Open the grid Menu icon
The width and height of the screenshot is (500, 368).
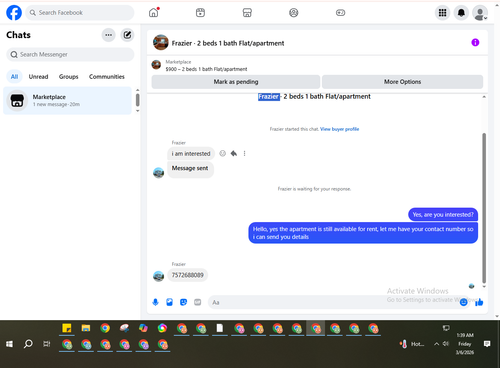[x=442, y=13]
